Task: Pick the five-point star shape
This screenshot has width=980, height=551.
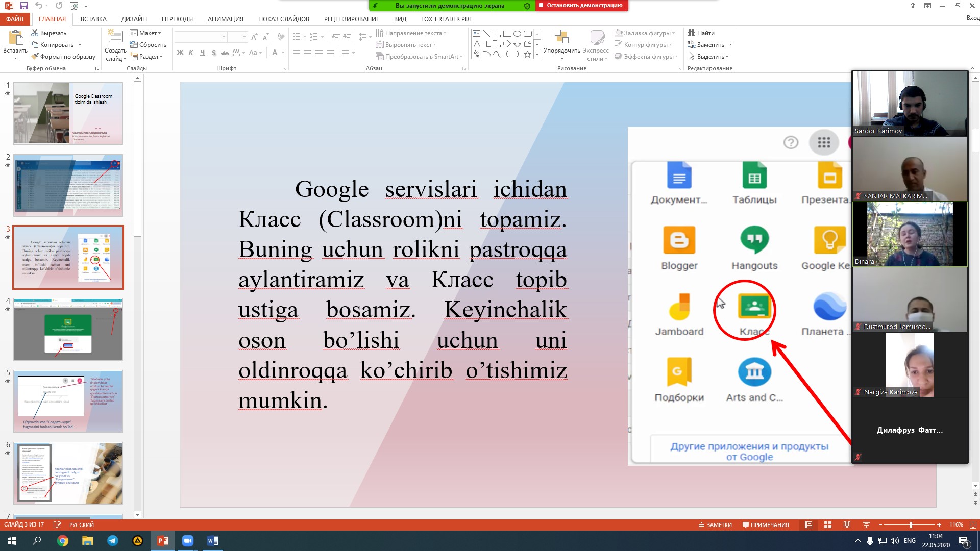Action: [x=527, y=54]
